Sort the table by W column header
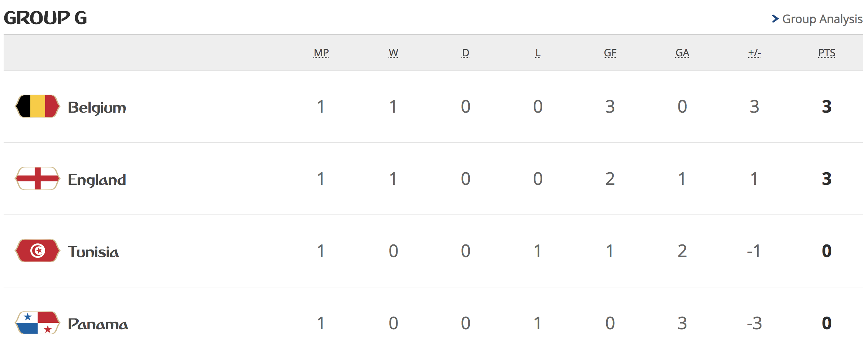The height and width of the screenshot is (343, 868). click(x=394, y=53)
